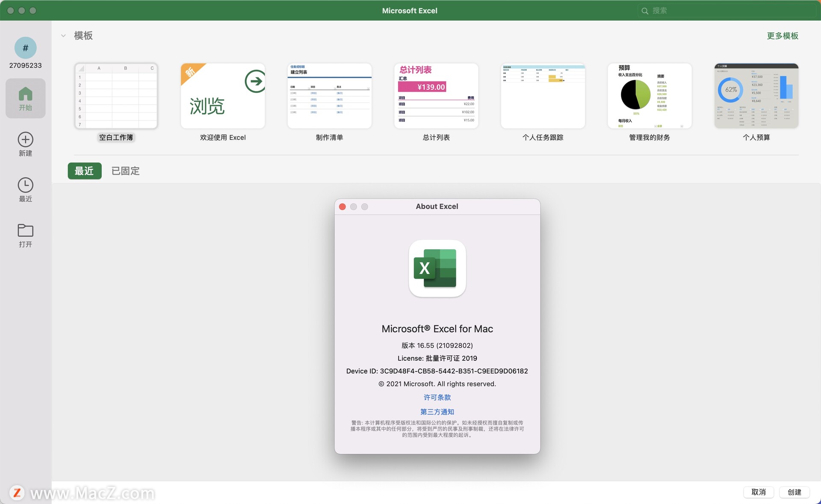This screenshot has height=504, width=821.
Task: Select the 空白工作簿 template thumbnail
Action: point(116,96)
